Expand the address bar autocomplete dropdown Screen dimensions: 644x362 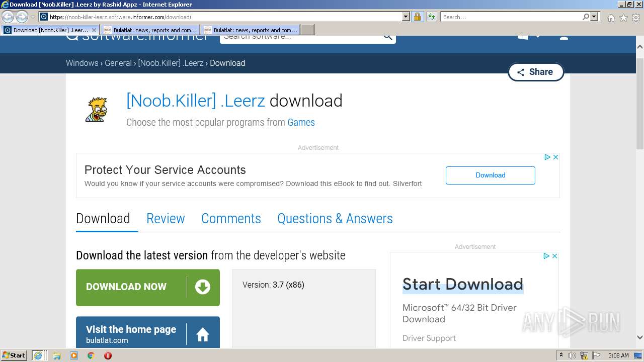click(406, 17)
